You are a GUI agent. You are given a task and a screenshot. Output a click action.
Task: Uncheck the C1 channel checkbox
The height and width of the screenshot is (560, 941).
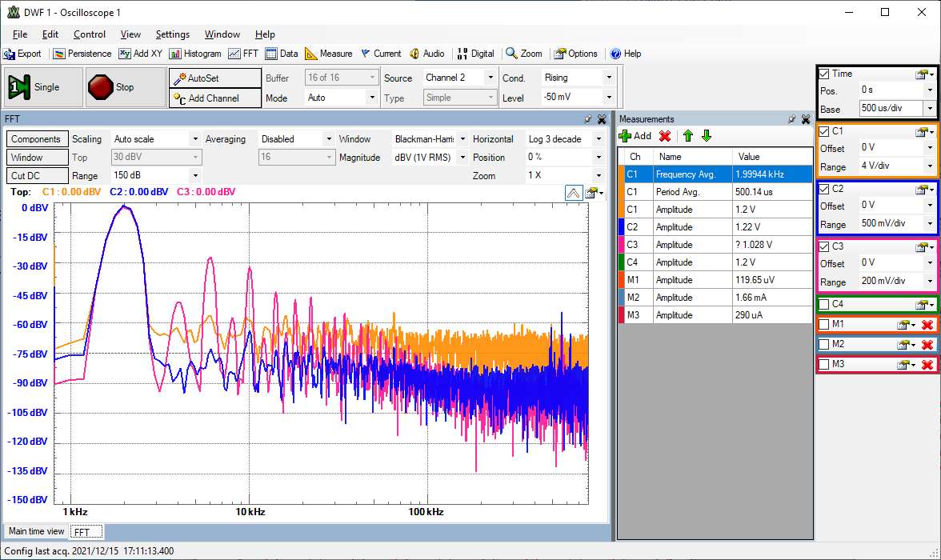tap(824, 131)
